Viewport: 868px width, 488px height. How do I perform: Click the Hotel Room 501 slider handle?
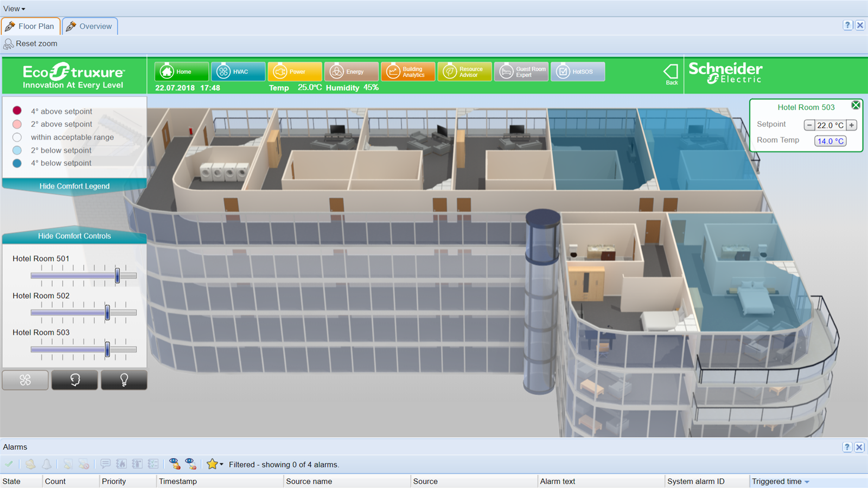click(117, 275)
